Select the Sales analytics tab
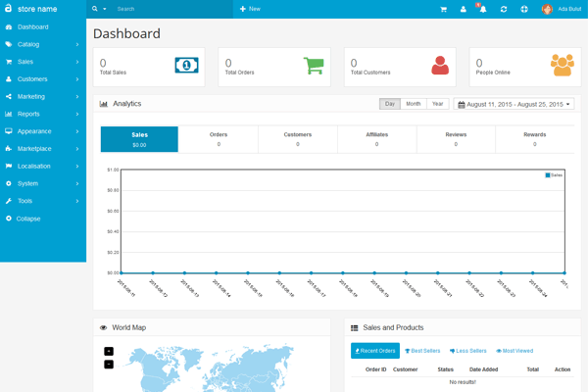This screenshot has width=588, height=392. coord(139,139)
